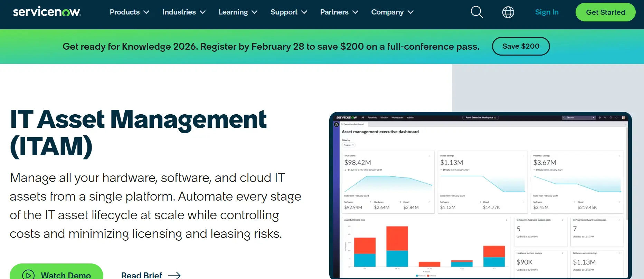Image resolution: width=644 pixels, height=279 pixels.
Task: Click the $3.67M potential savings value
Action: tap(544, 163)
